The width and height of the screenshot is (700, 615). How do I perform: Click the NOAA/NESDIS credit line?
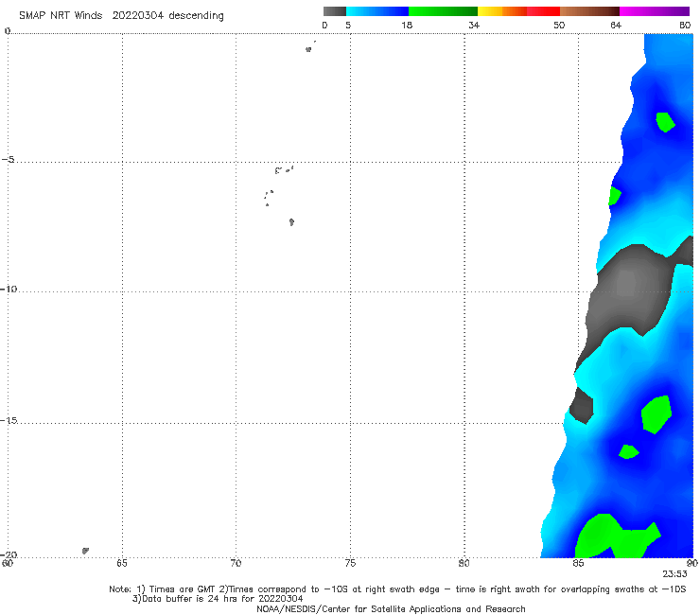pos(391,609)
